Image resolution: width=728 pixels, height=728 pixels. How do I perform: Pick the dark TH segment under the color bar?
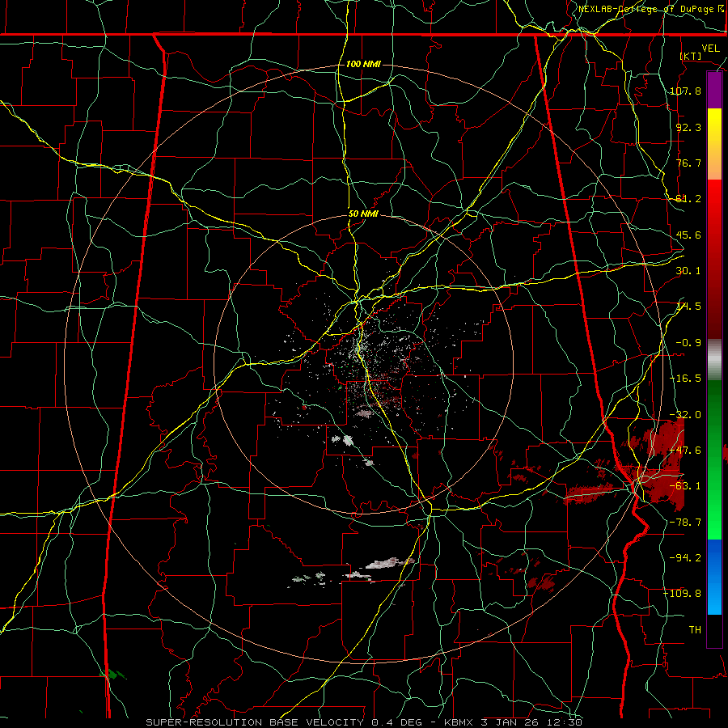[x=714, y=630]
